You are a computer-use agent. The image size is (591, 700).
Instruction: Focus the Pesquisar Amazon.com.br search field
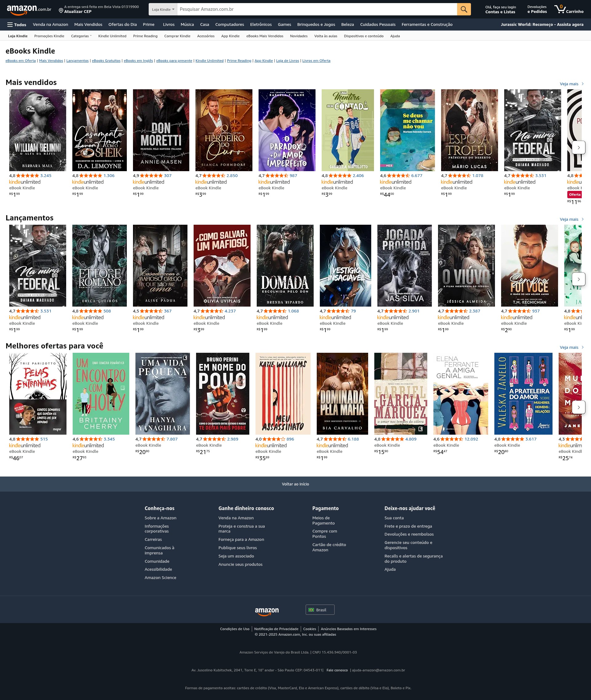pyautogui.click(x=317, y=9)
